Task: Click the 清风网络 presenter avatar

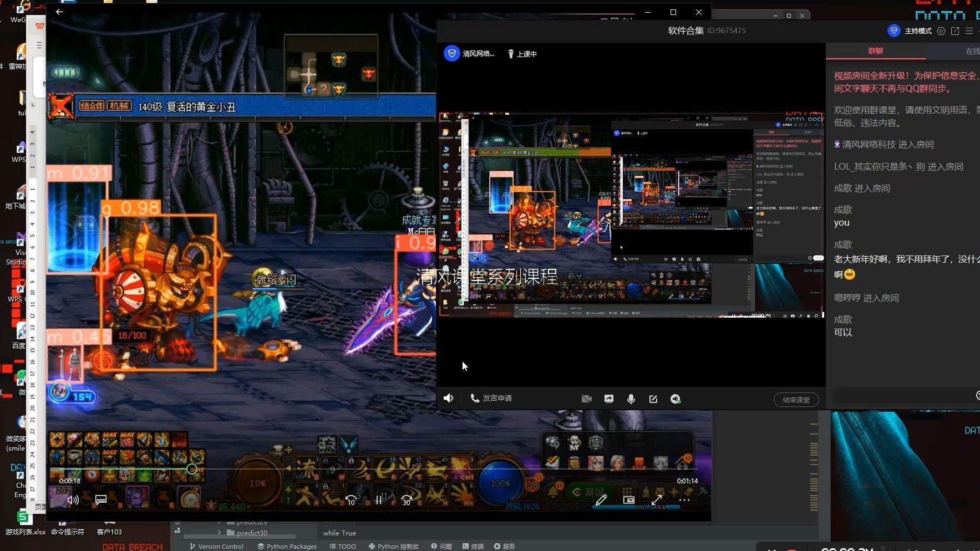Action: pos(452,53)
